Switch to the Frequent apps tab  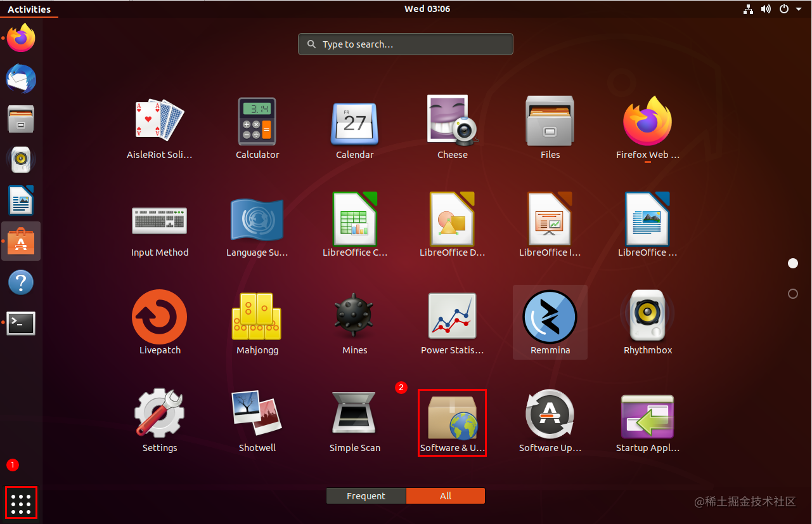click(366, 495)
